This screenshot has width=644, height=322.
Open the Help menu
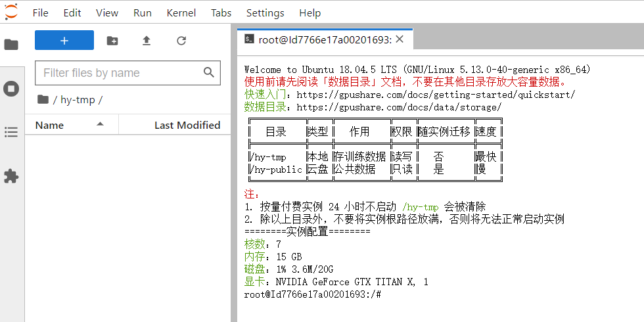point(310,12)
